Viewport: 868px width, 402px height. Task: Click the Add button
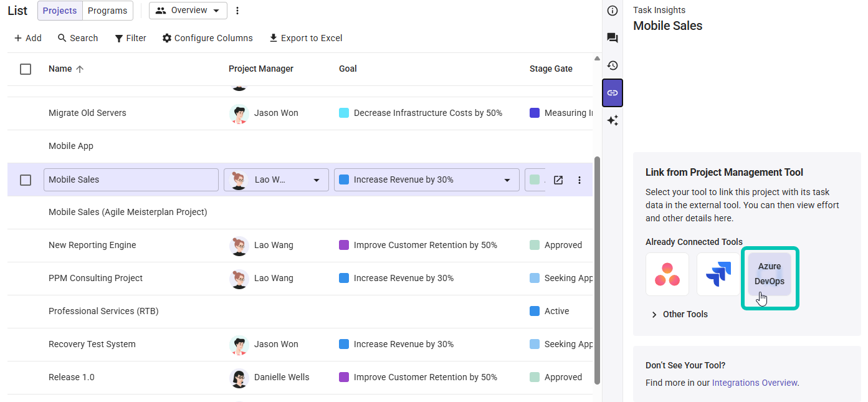[27, 38]
